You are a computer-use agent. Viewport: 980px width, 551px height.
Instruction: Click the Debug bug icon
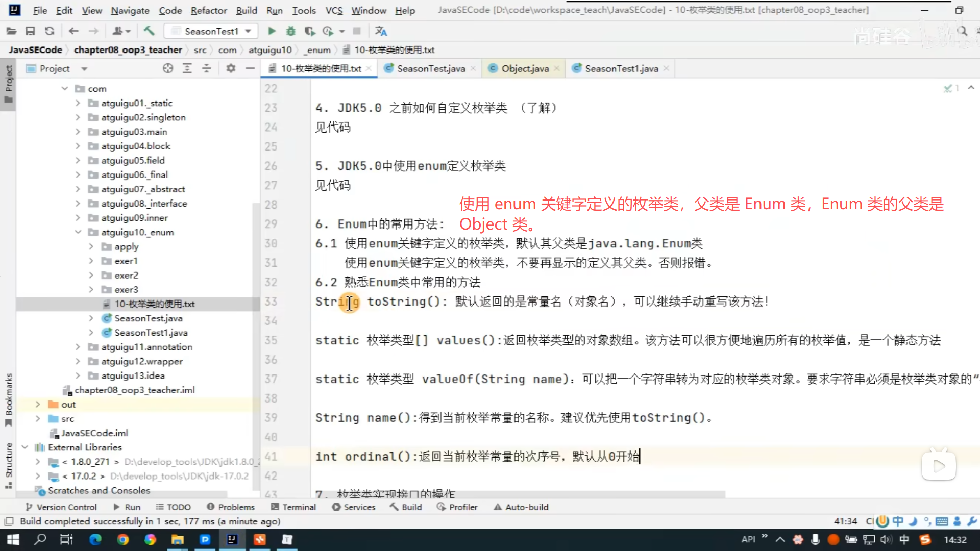290,31
